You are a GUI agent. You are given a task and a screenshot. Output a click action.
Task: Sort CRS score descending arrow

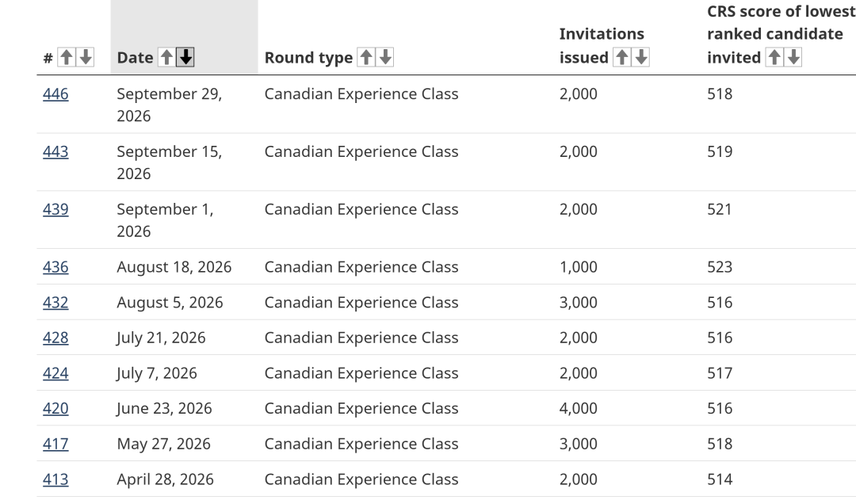click(793, 57)
